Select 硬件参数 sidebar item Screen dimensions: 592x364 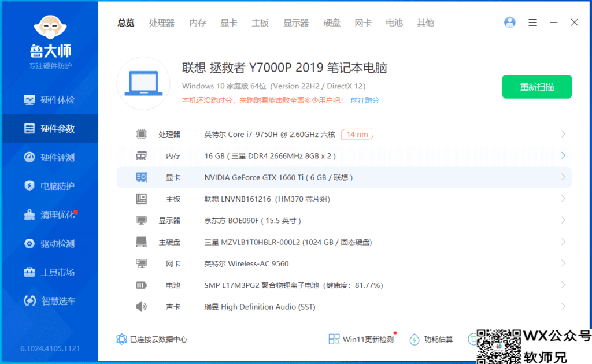(x=50, y=129)
